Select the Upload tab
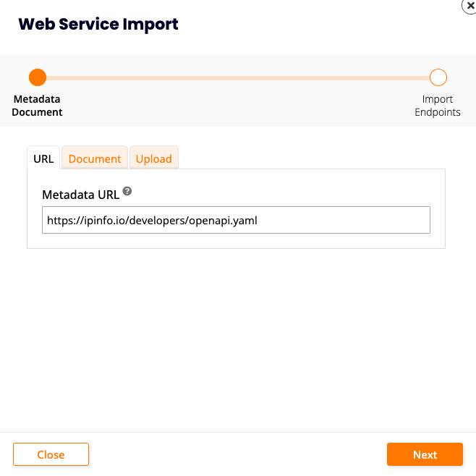The height and width of the screenshot is (476, 476). pyautogui.click(x=154, y=158)
